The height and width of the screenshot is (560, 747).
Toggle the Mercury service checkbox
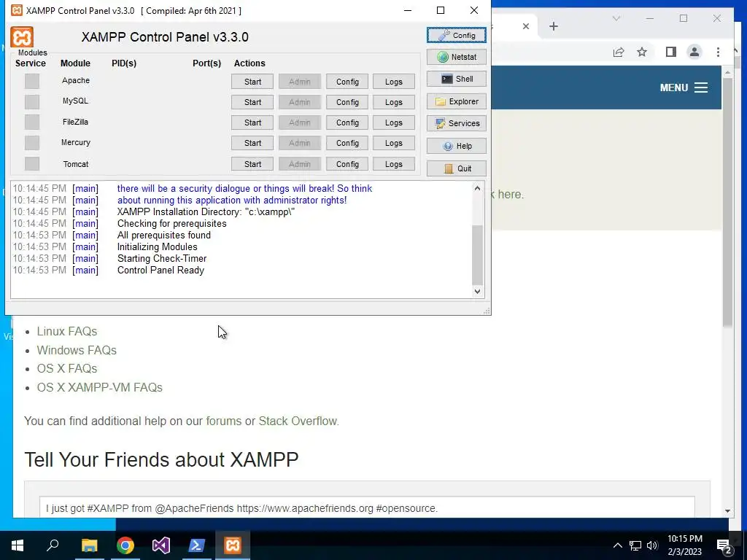[x=32, y=142]
